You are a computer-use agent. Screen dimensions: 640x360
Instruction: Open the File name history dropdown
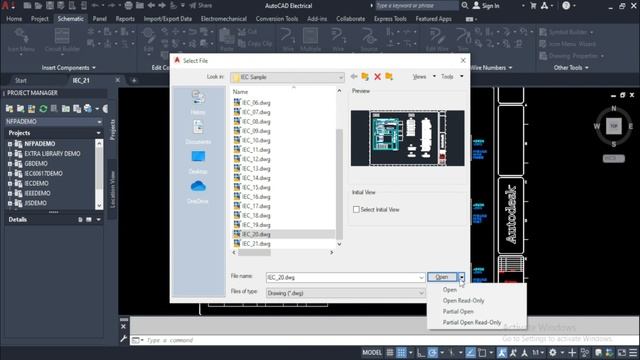click(x=421, y=278)
